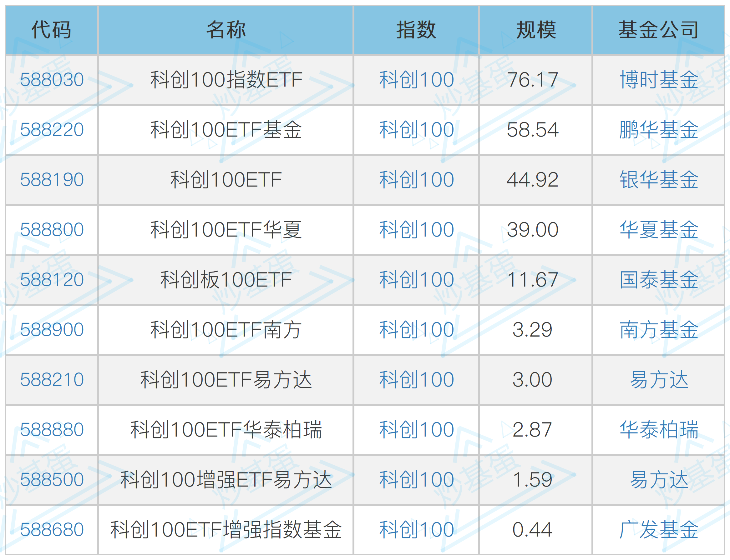This screenshot has width=730, height=560.
Task: Open fund code 588800 link
Action: click(x=52, y=230)
